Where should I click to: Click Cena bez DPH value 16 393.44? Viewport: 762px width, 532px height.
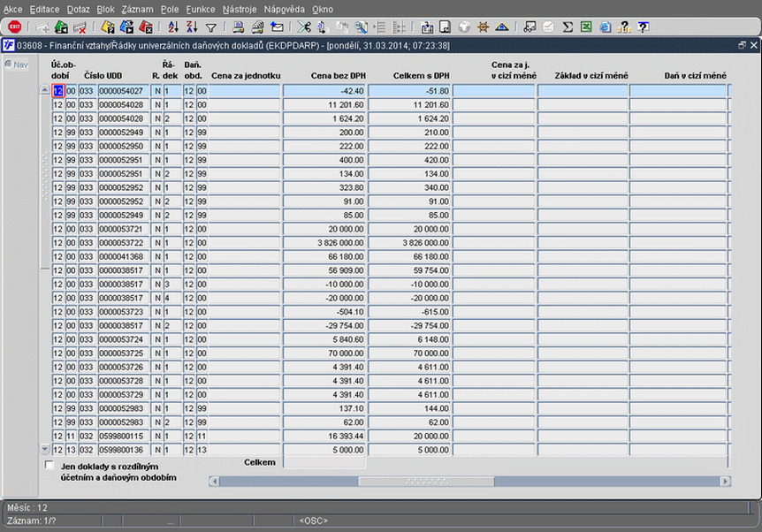[324, 436]
